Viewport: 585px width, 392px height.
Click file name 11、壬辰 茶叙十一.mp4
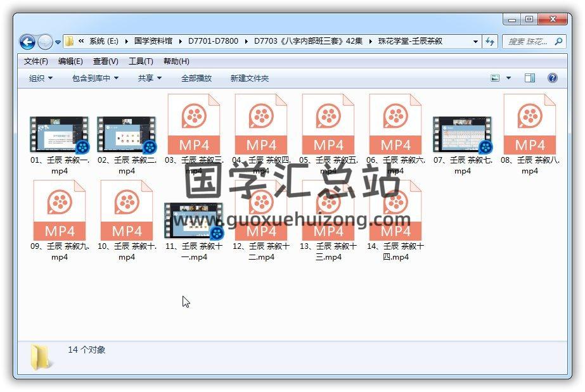click(x=194, y=251)
